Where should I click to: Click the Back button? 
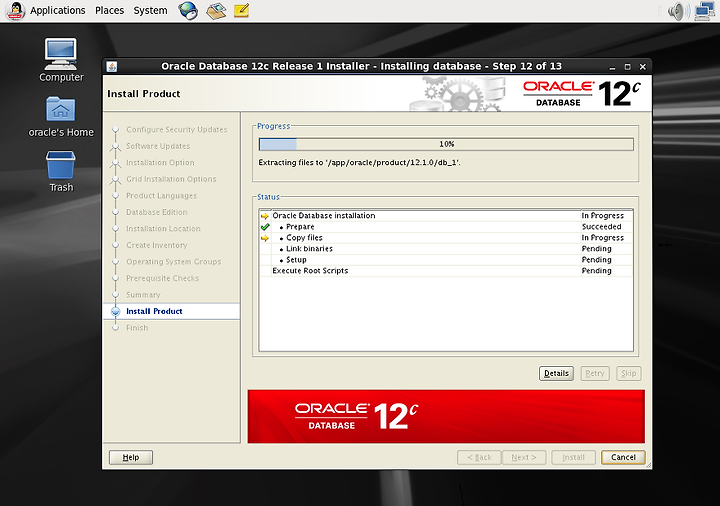[x=479, y=457]
